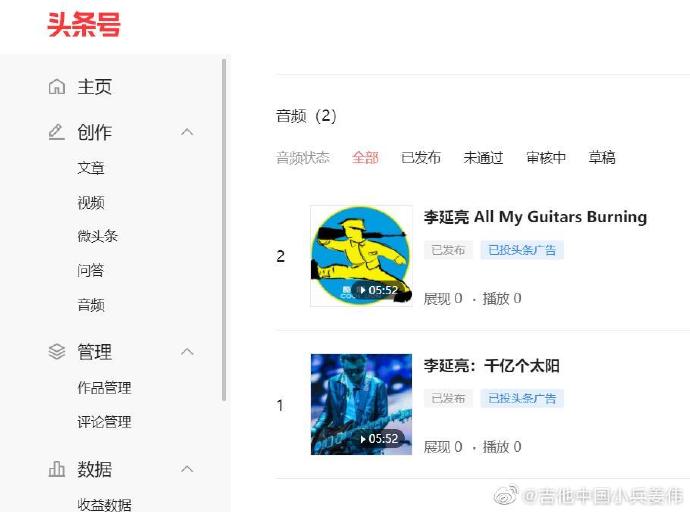Click the 管理 layers icon
The width and height of the screenshot is (690, 512).
(x=57, y=351)
